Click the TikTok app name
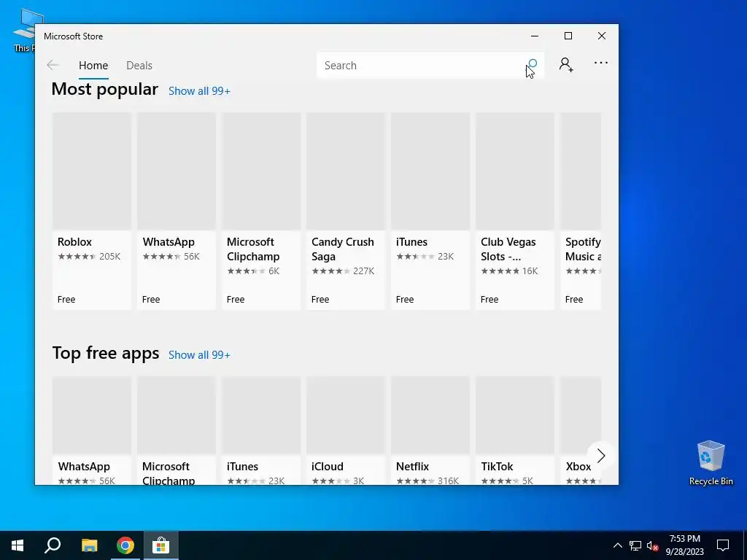 click(x=497, y=467)
